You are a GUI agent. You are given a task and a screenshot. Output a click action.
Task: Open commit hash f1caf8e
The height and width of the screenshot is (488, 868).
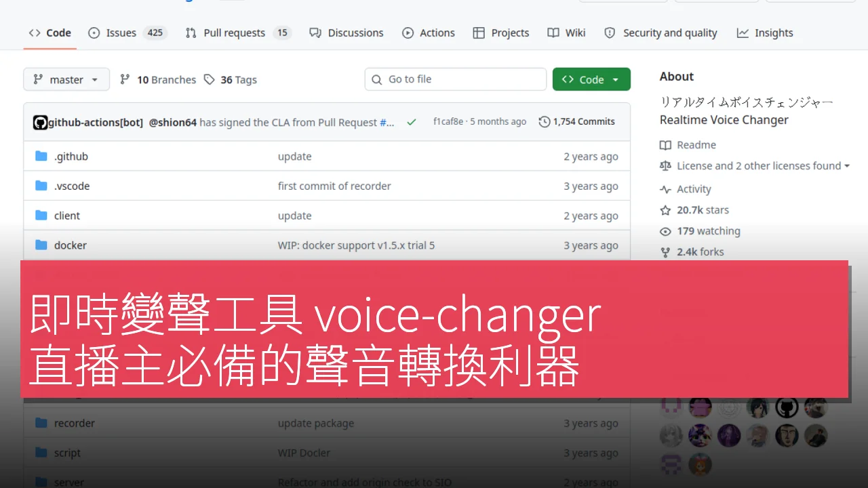click(448, 122)
